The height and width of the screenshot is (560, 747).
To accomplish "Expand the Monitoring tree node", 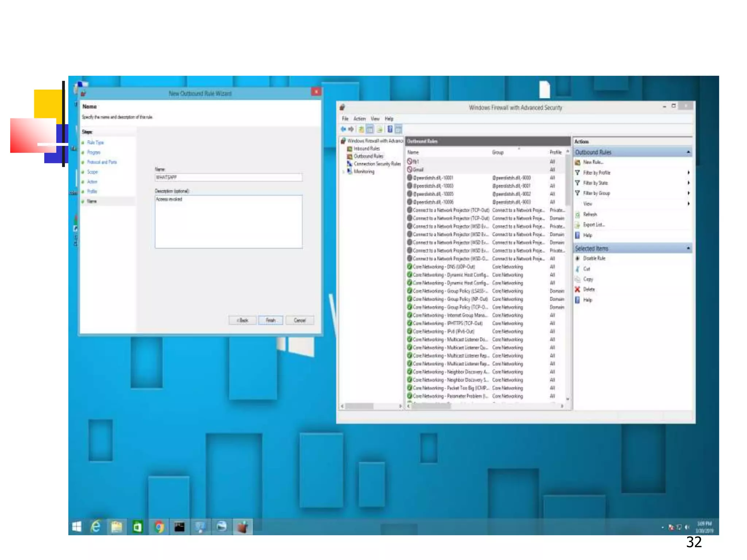I will pos(344,172).
